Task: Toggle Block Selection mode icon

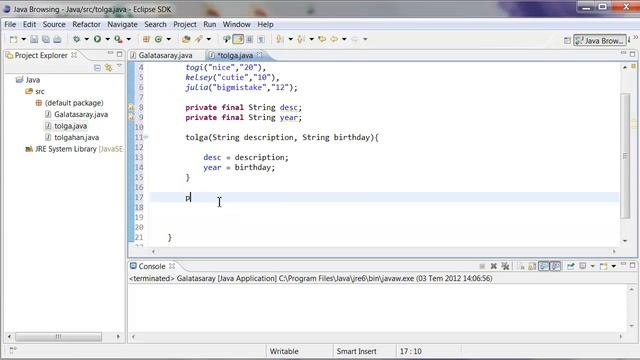Action: [249, 39]
